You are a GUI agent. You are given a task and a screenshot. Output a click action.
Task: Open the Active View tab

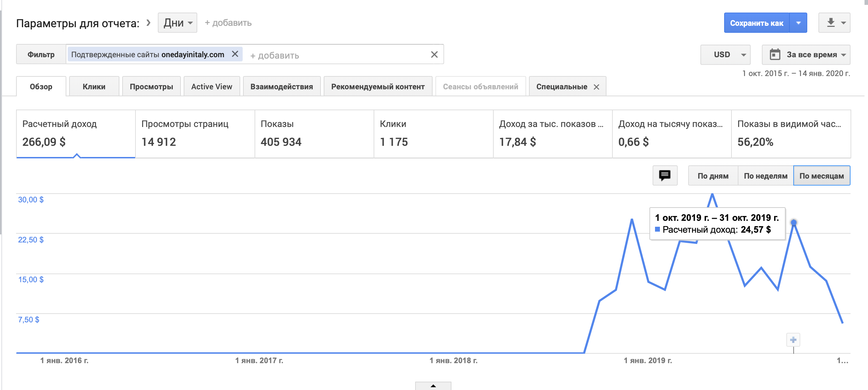coord(212,87)
